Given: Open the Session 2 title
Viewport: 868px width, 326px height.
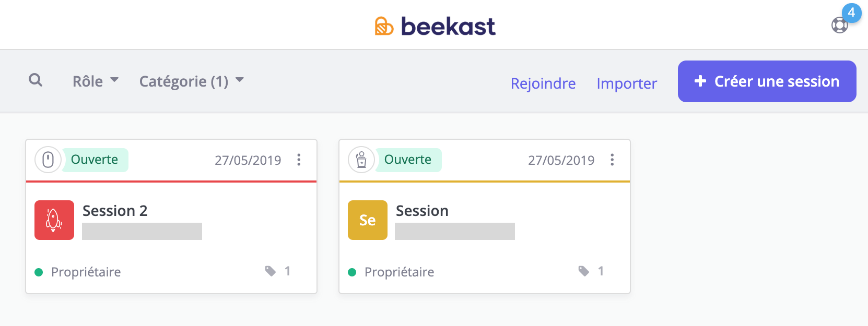Looking at the screenshot, I should (115, 211).
